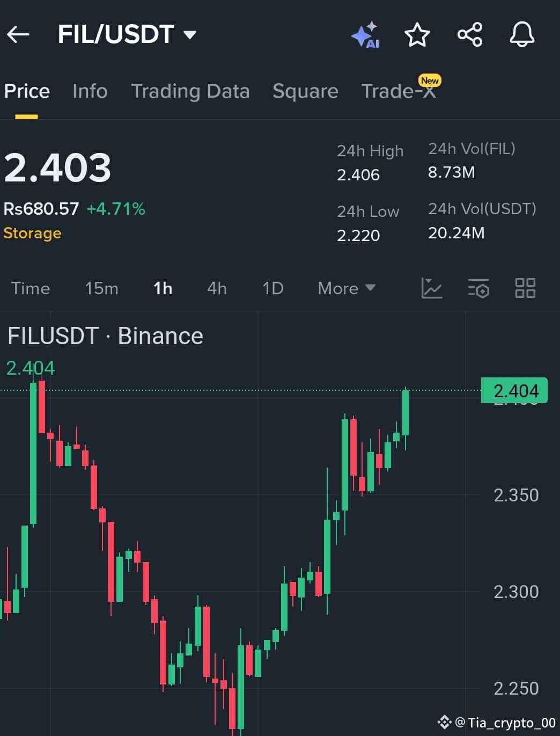Viewport: 560px width, 736px height.
Task: Switch to the Info tab
Action: 90,91
